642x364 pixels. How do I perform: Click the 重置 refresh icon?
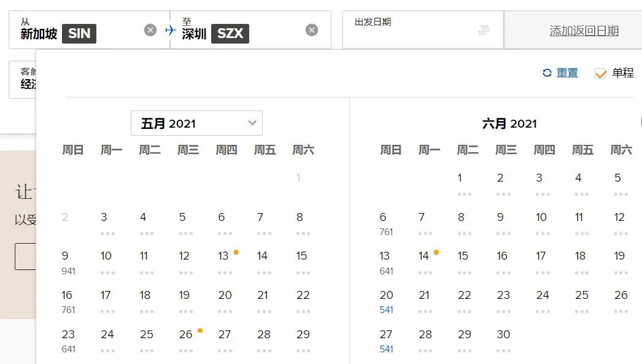tap(547, 73)
